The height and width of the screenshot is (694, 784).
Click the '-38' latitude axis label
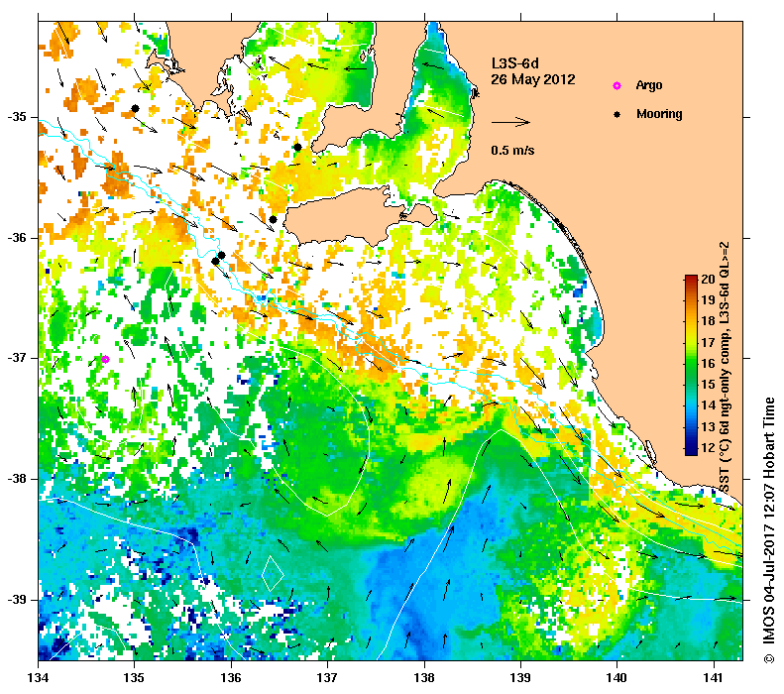(17, 479)
